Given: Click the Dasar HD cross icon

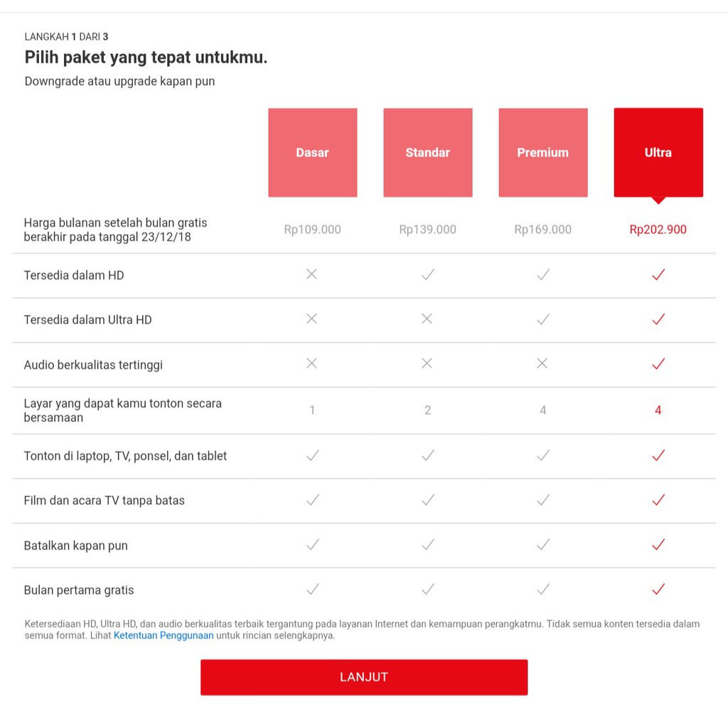Looking at the screenshot, I should coord(311,274).
